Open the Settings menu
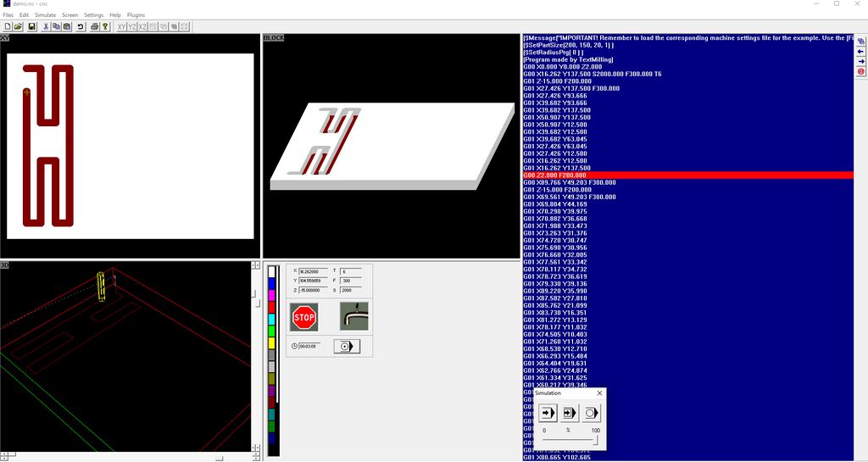The width and height of the screenshot is (868, 462). click(93, 15)
